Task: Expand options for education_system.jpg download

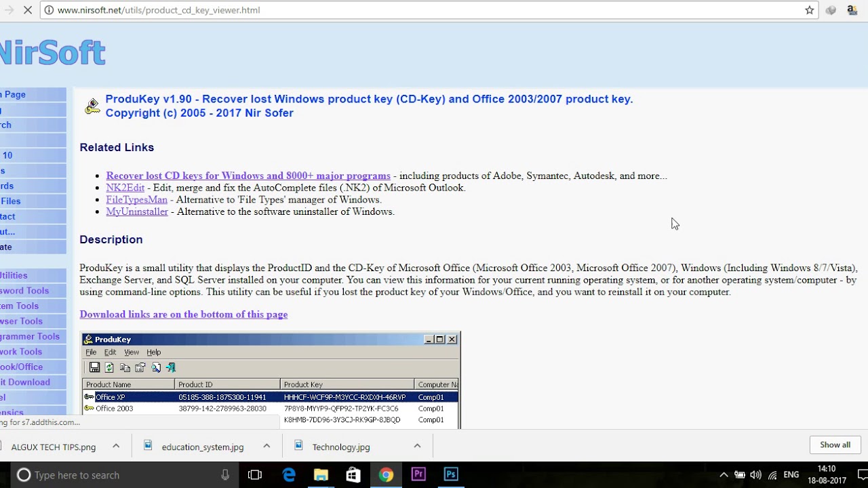Action: click(267, 446)
